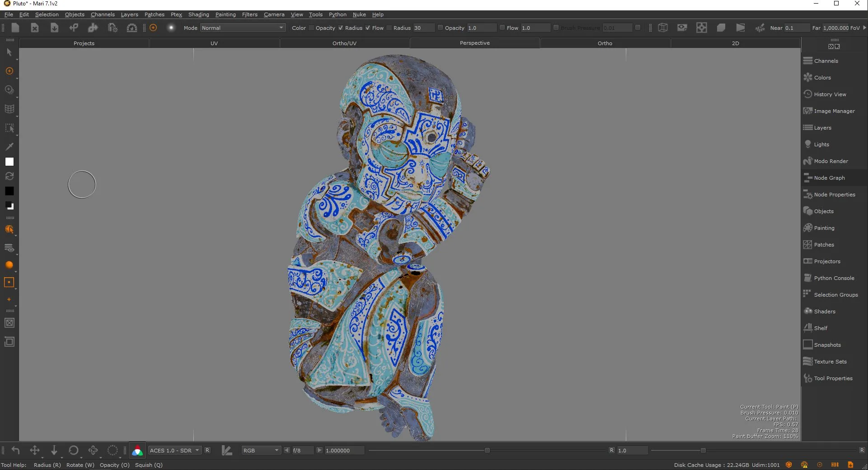Viewport: 868px width, 470px height.
Task: Click the four-arrow move icon at bottom
Action: 35,450
